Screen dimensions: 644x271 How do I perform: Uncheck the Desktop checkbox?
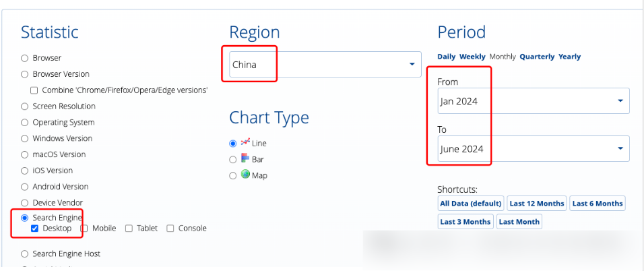click(35, 229)
